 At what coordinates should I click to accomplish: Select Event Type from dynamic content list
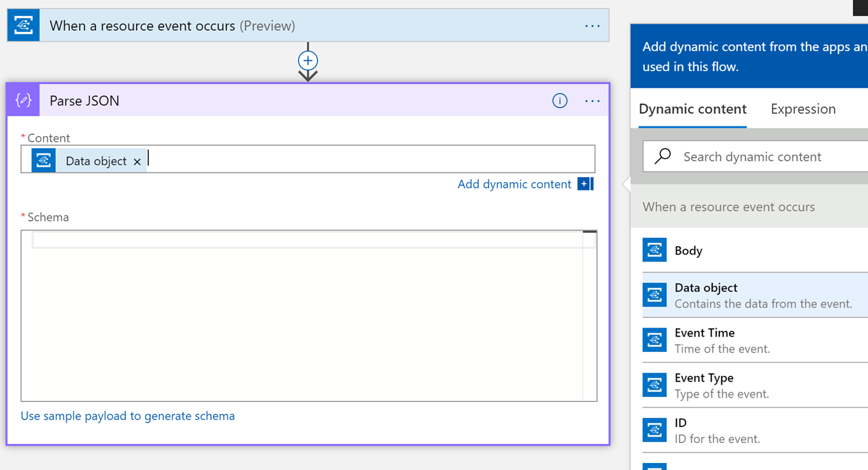point(705,385)
